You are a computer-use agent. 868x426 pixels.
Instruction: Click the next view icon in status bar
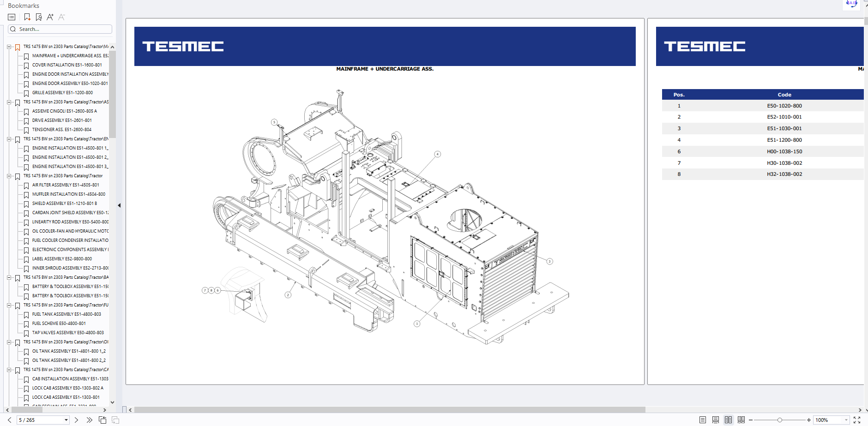(115, 420)
